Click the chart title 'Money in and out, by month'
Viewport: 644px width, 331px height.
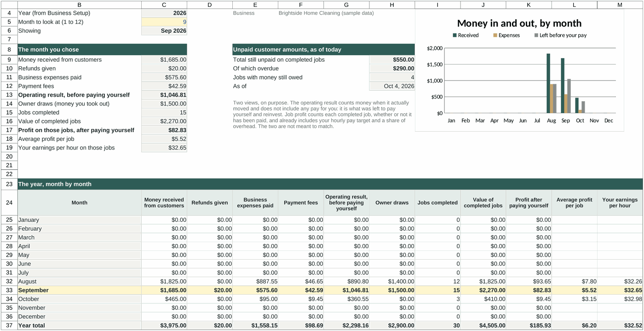click(519, 23)
